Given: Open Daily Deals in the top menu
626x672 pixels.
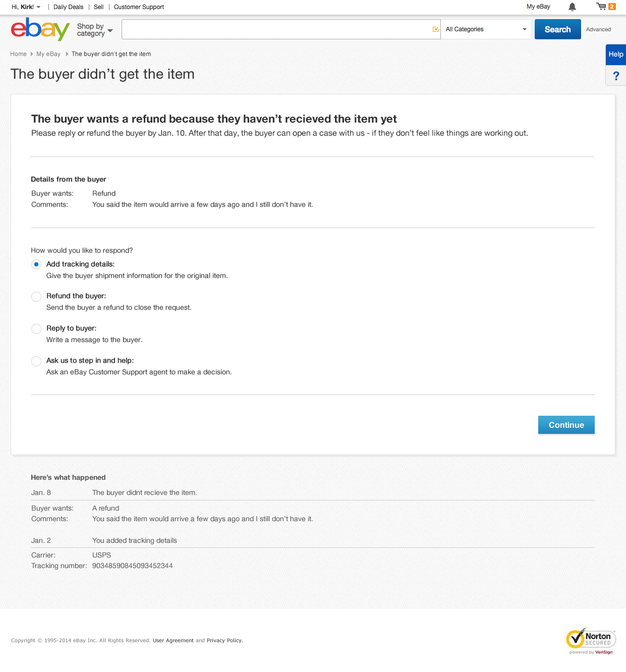Looking at the screenshot, I should 69,7.
